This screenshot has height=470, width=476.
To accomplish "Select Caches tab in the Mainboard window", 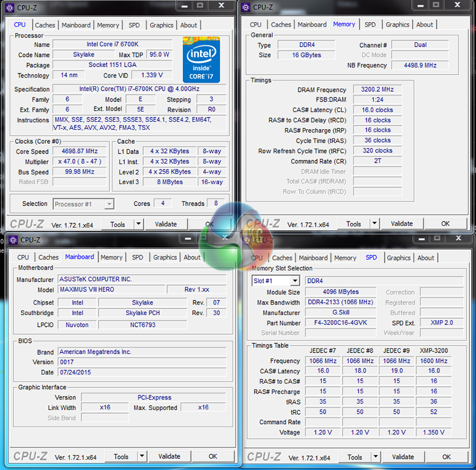I will 48,257.
